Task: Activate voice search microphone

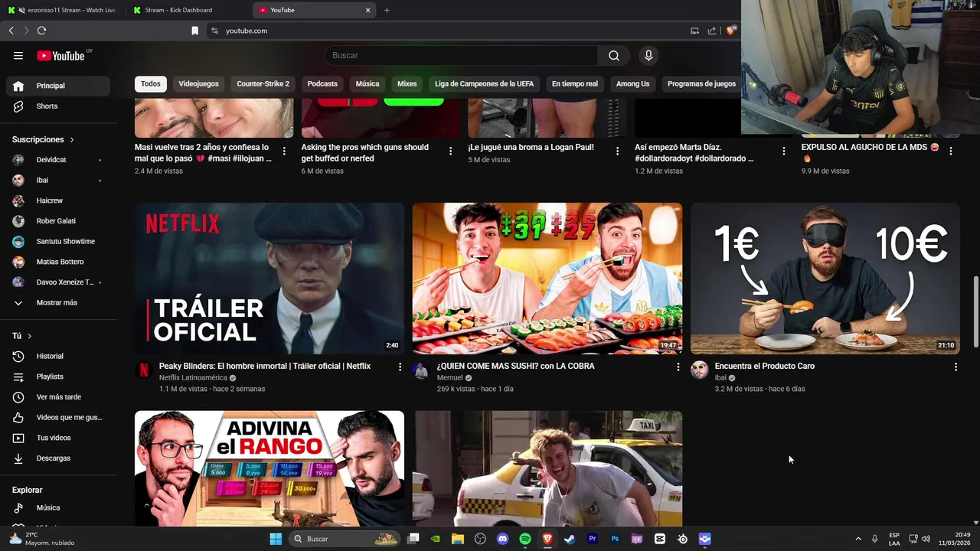Action: [x=648, y=55]
